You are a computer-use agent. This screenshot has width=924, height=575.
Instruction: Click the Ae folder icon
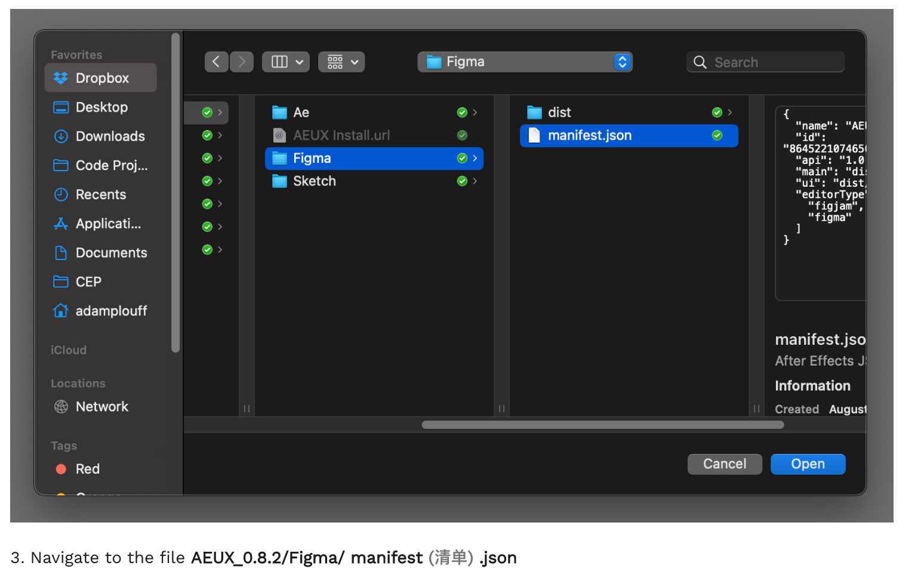[279, 112]
